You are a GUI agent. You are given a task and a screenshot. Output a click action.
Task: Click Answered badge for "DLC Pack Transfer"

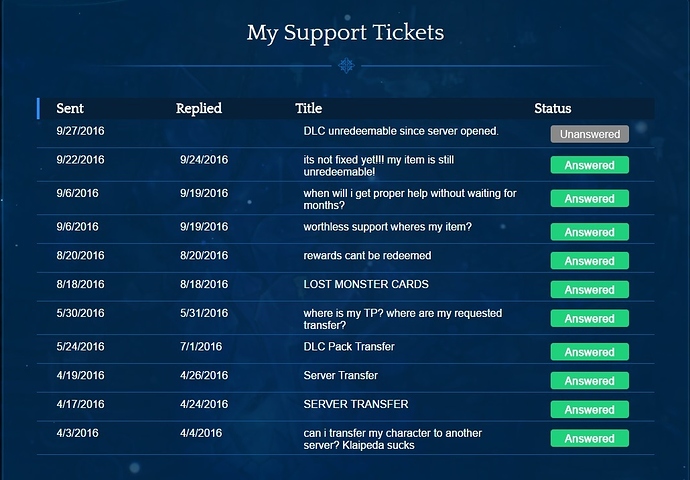pyautogui.click(x=589, y=352)
